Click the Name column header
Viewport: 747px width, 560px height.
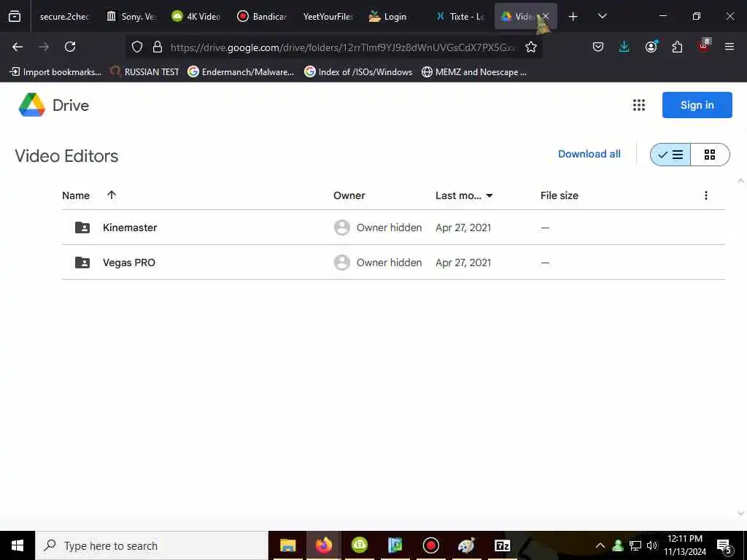coord(76,195)
